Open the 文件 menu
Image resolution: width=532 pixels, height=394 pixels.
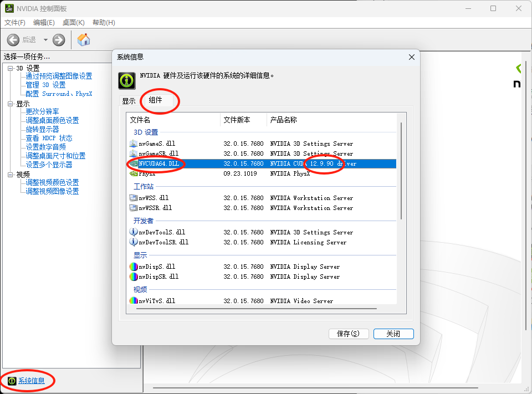[x=15, y=22]
